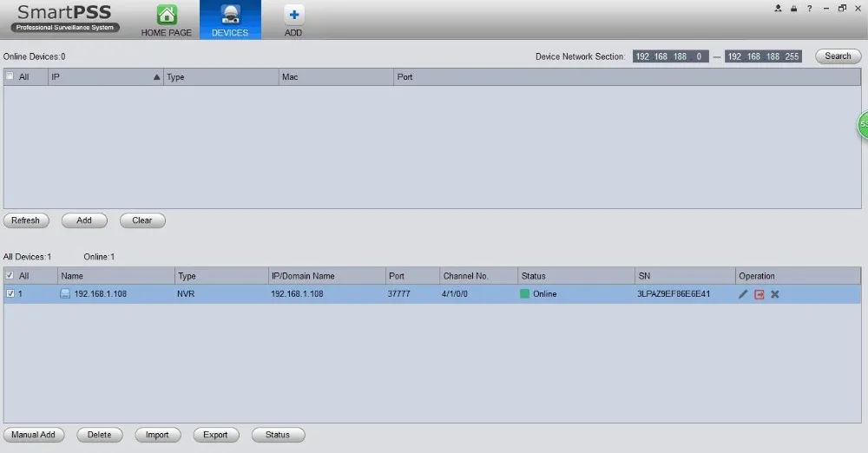Click the Status button
This screenshot has width=868, height=453.
tap(278, 435)
